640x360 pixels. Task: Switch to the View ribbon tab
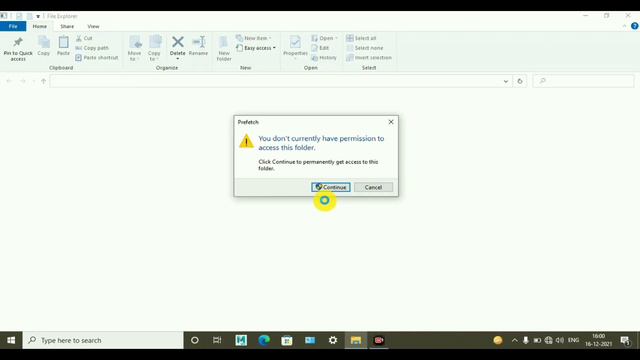click(93, 26)
